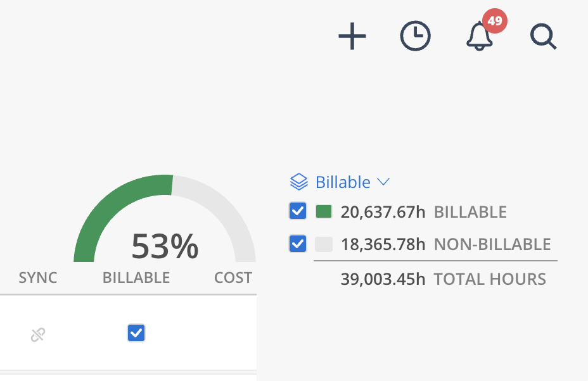This screenshot has height=381, width=588.
Task: Click the SYNC column header
Action: click(38, 278)
